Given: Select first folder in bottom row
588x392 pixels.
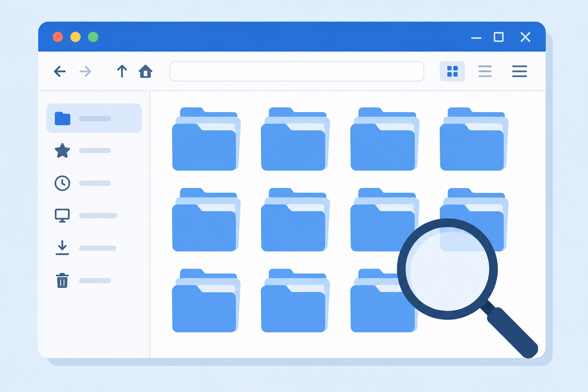Looking at the screenshot, I should [x=206, y=301].
